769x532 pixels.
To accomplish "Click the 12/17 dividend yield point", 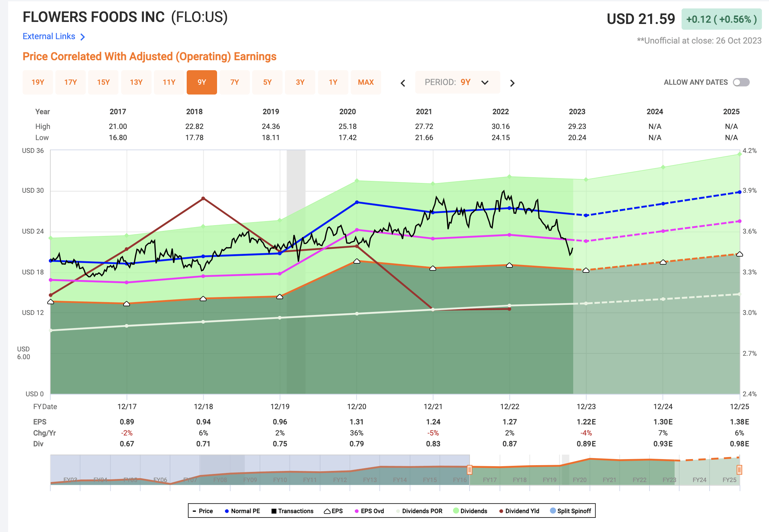I will point(127,249).
